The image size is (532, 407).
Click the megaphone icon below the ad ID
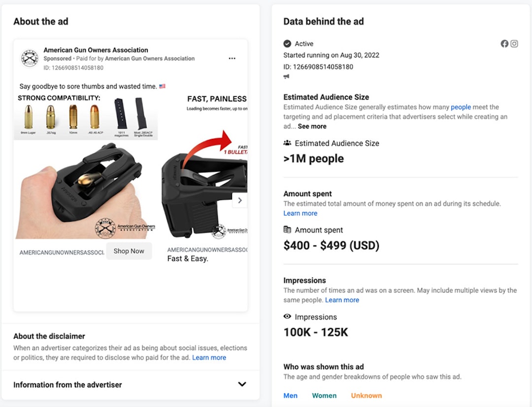coord(286,76)
